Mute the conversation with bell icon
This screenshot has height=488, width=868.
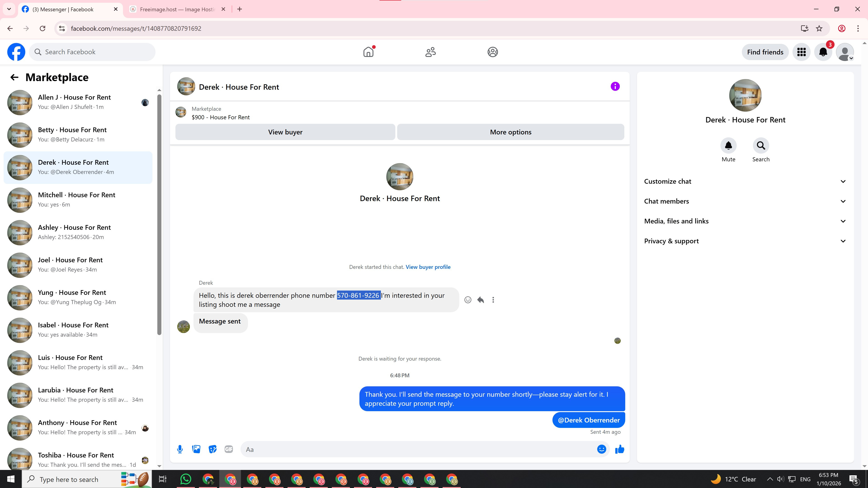(x=728, y=145)
